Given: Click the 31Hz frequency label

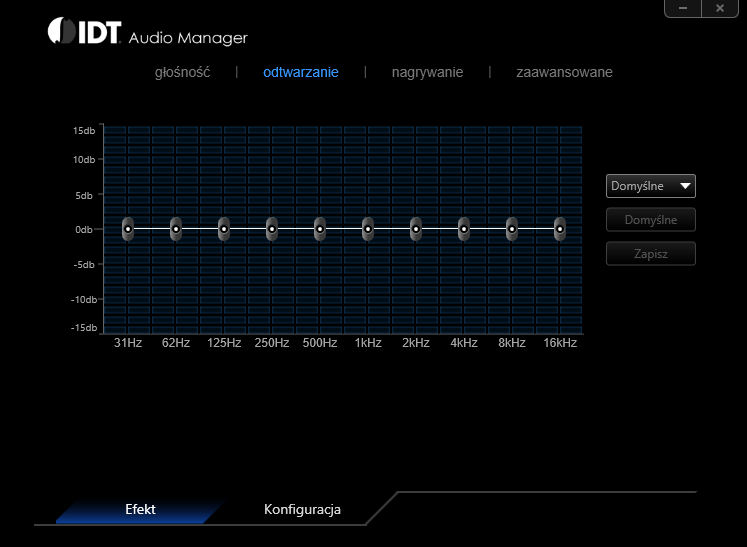Looking at the screenshot, I should 128,343.
